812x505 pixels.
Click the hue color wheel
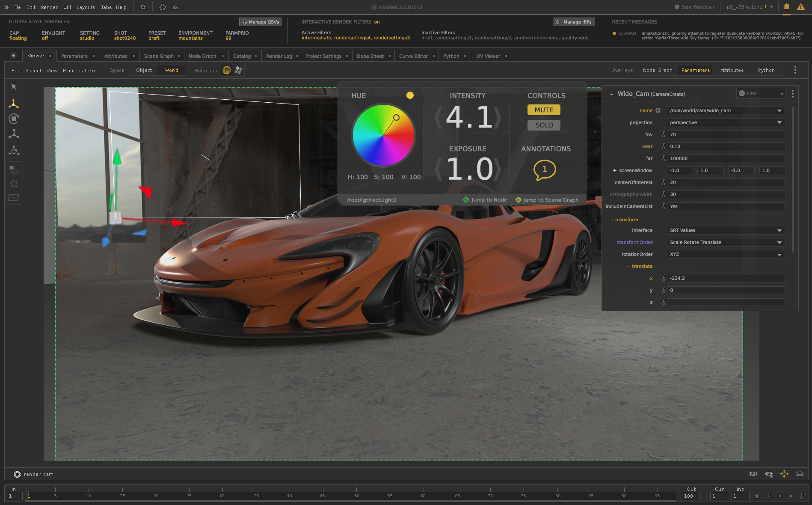(x=383, y=136)
